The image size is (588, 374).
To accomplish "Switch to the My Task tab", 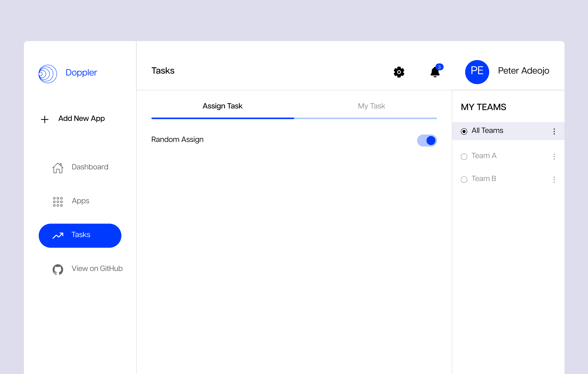I will pyautogui.click(x=371, y=106).
